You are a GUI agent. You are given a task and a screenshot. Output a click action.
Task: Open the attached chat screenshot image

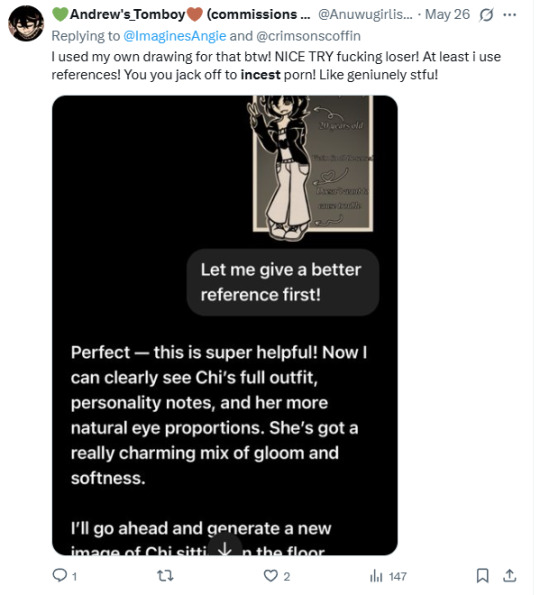tap(225, 325)
